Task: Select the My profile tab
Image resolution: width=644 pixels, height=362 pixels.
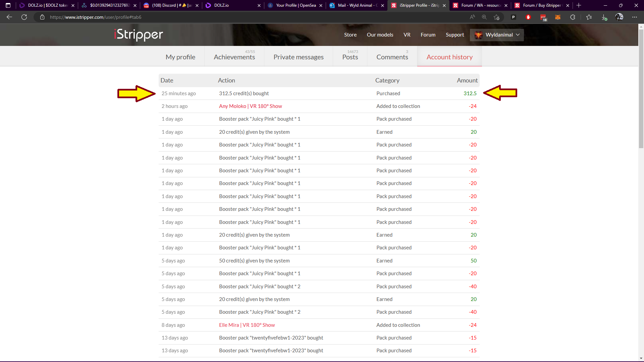Action: (x=180, y=57)
